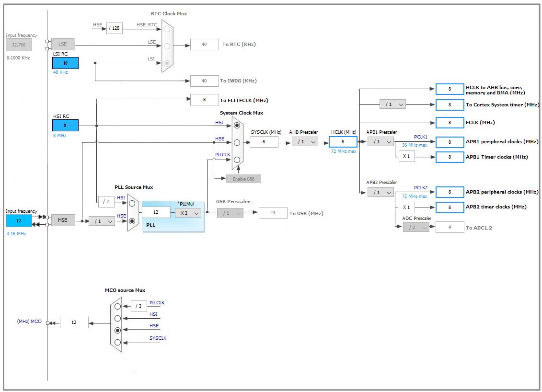Screen dimensions: 542x392
Task: Click the FCLK (MHz) value field
Action: (450, 122)
